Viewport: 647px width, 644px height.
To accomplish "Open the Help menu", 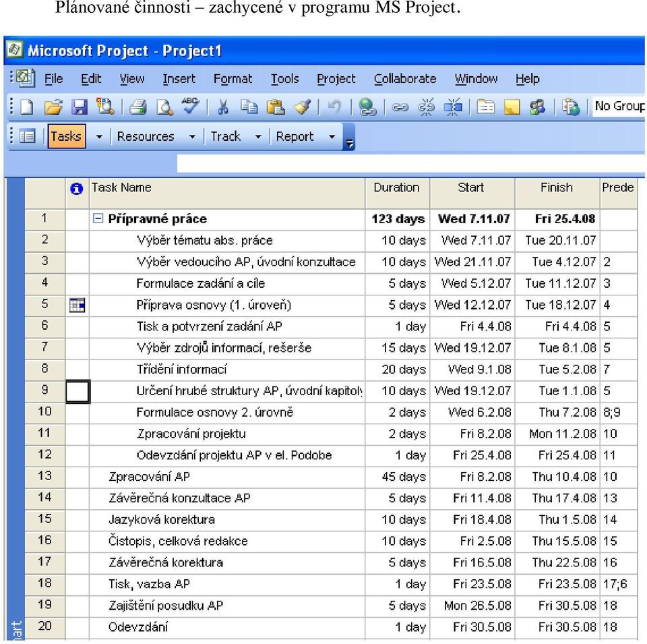I will coord(527,78).
